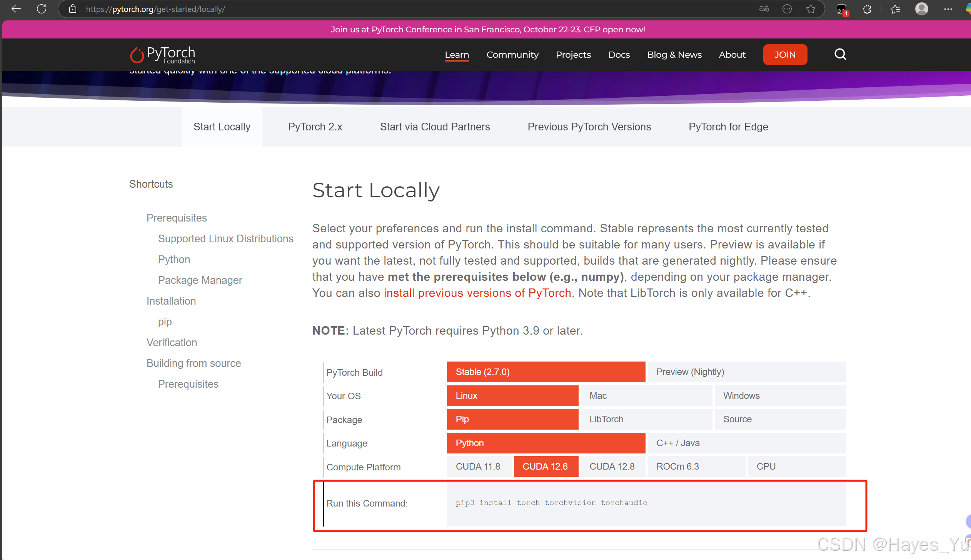The image size is (971, 560).
Task: Click the browser back arrow
Action: (x=16, y=9)
